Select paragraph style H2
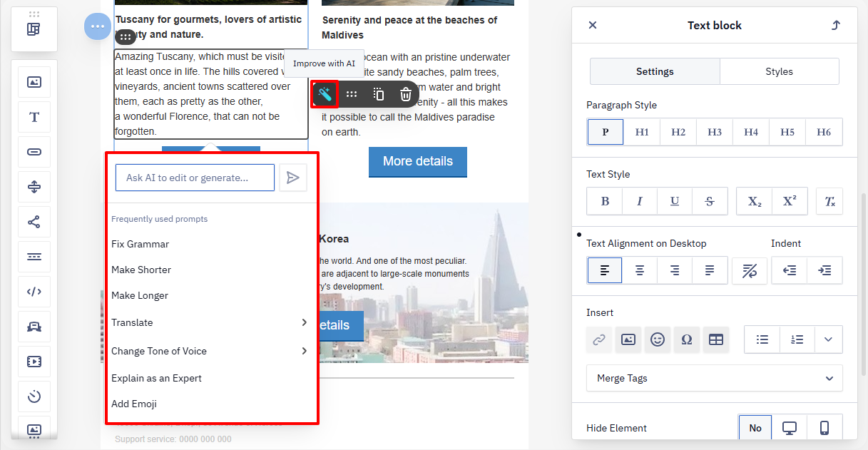The width and height of the screenshot is (868, 450). 678,132
